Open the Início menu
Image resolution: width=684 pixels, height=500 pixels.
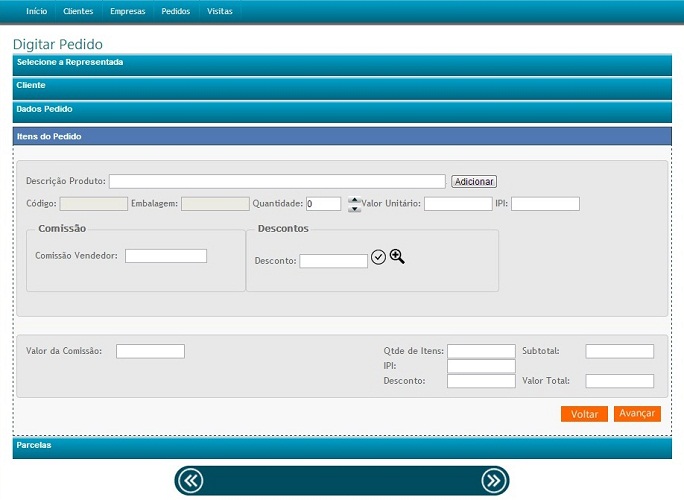(x=36, y=11)
